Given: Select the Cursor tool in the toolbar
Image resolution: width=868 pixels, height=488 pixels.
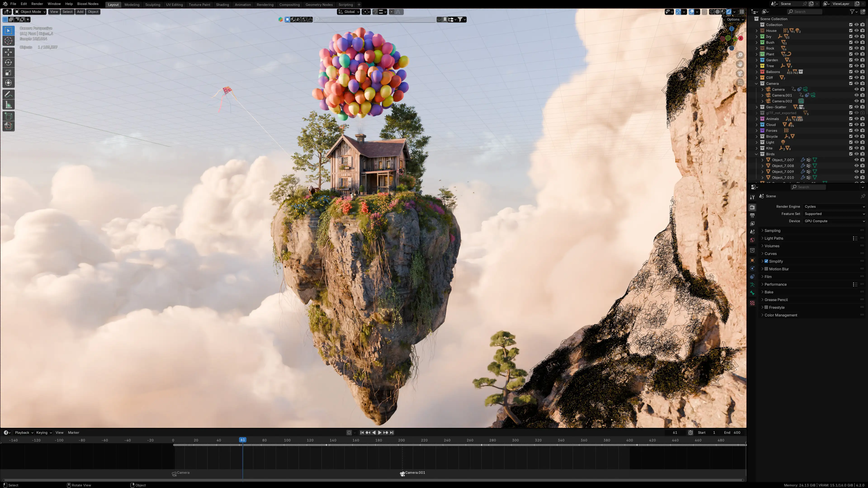Looking at the screenshot, I should click(x=8, y=41).
